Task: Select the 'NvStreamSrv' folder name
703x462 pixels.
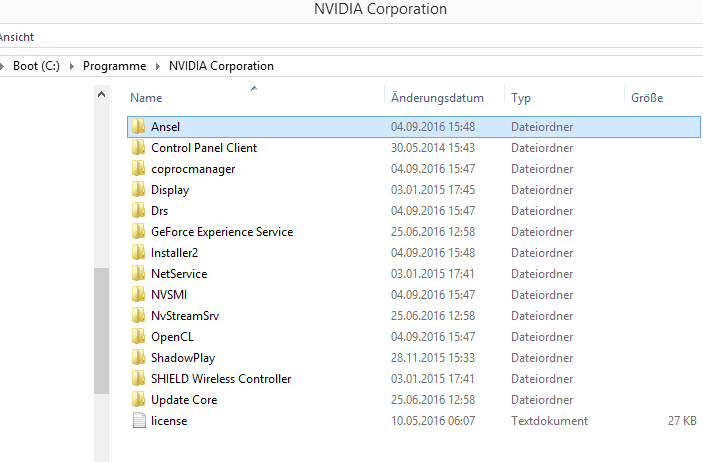Action: pos(185,316)
